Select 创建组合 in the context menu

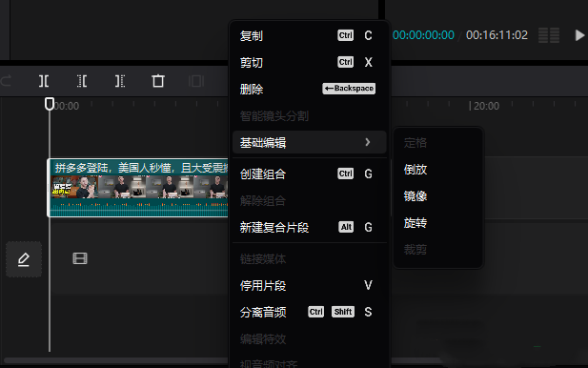[x=310, y=174]
